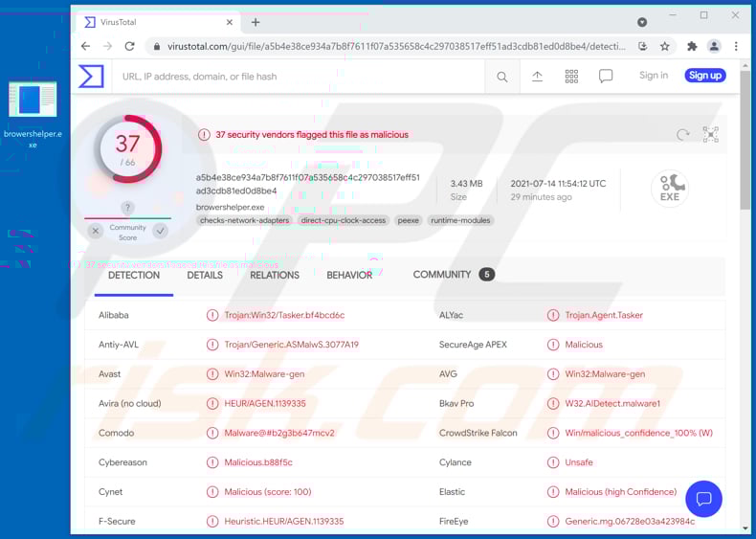Click the install app icon in address bar
The width and height of the screenshot is (756, 539).
point(643,46)
